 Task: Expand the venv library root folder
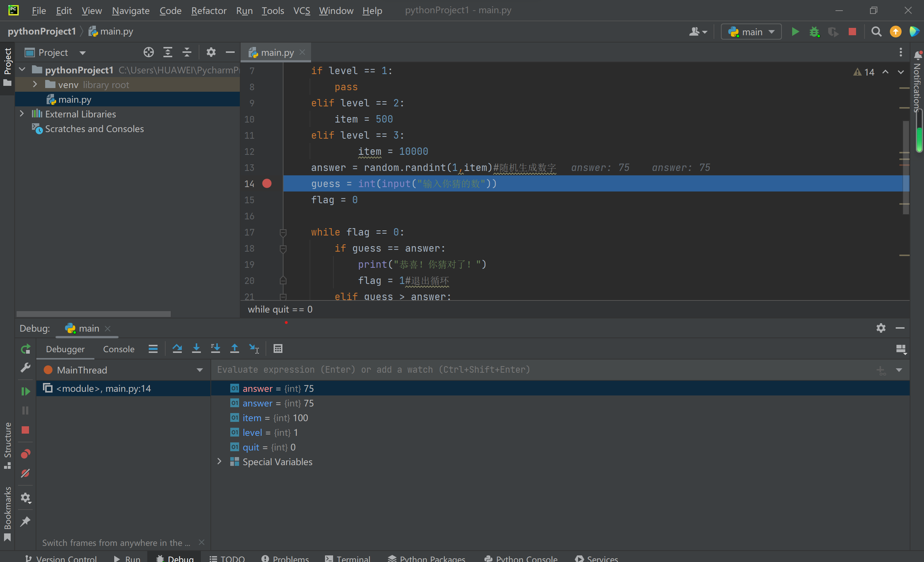35,85
